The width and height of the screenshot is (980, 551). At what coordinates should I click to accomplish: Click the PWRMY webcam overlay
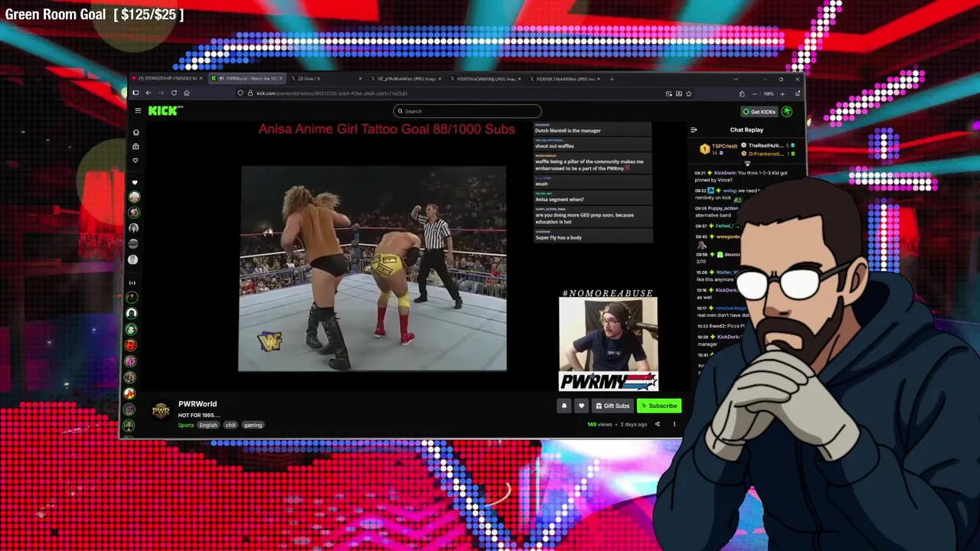(x=608, y=344)
